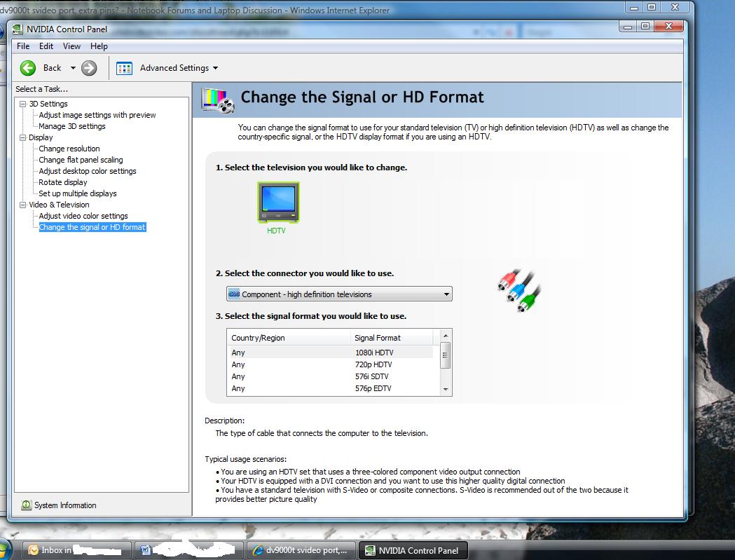
Task: Select Manage 3D settings
Action: tap(71, 126)
